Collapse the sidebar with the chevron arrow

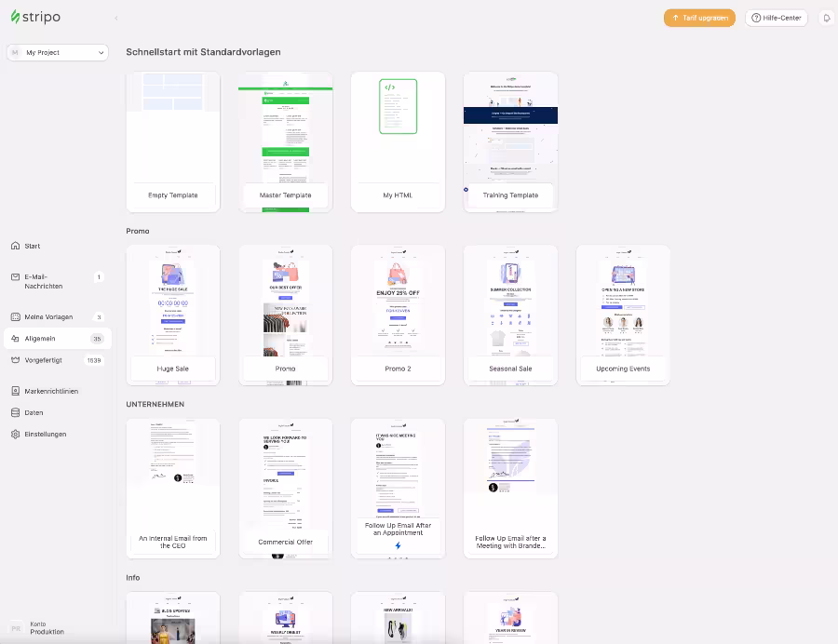[x=116, y=19]
